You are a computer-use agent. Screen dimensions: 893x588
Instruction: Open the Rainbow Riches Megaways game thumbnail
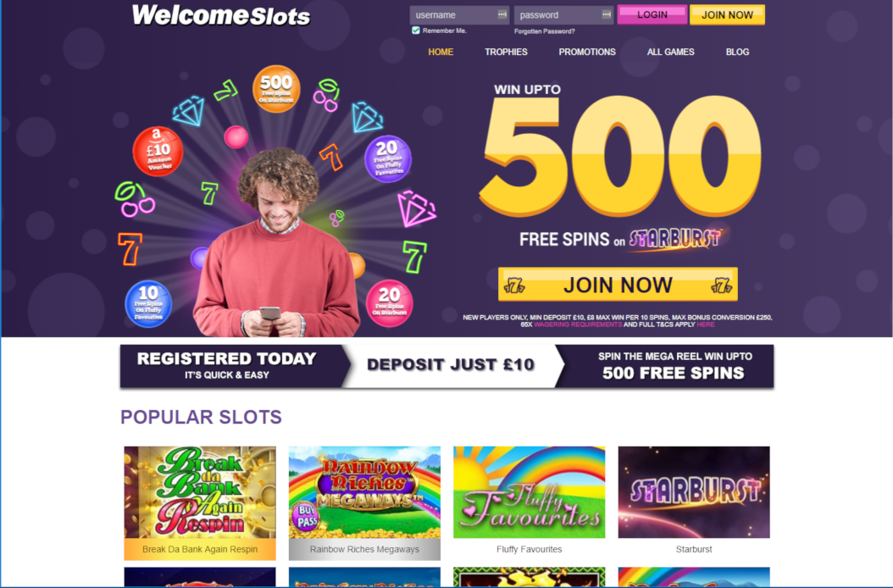tap(364, 502)
